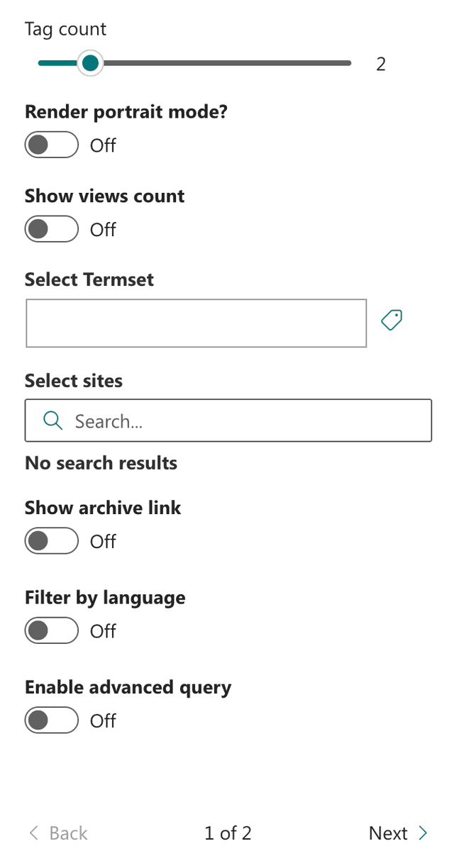This screenshot has width=454, height=868.
Task: Go to the next property page
Action: click(x=389, y=833)
